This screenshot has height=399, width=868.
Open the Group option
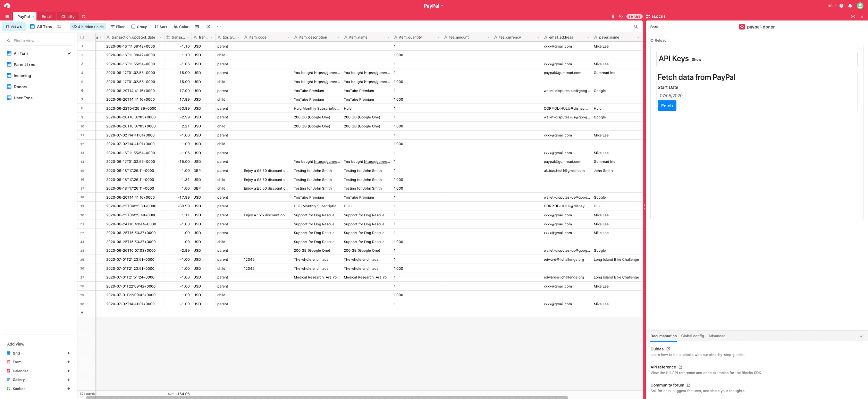(140, 27)
